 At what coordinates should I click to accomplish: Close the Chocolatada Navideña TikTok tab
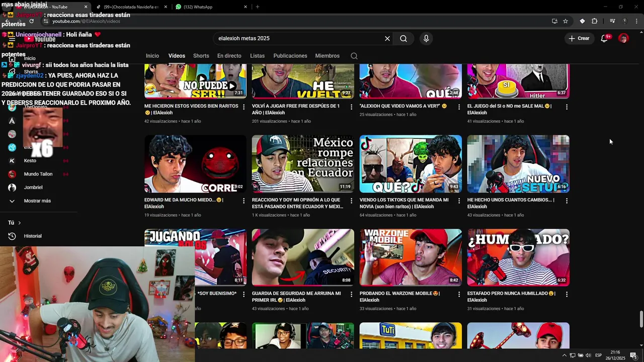tap(166, 7)
